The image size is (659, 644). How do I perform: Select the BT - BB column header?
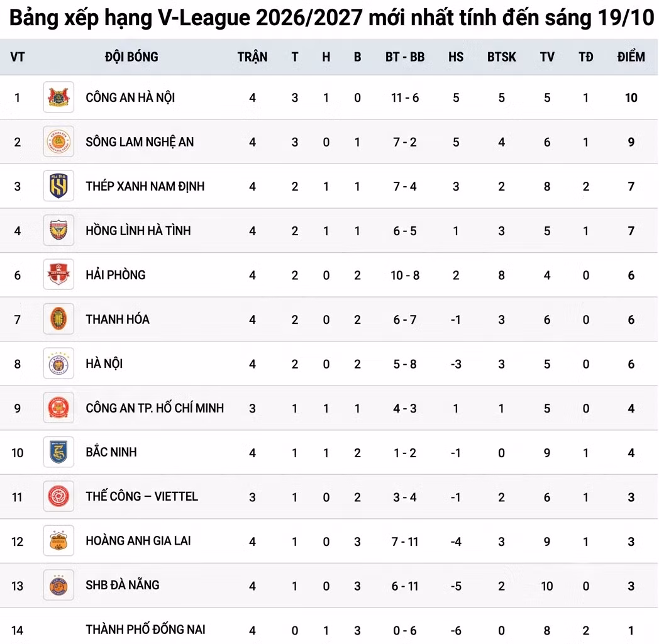click(405, 57)
